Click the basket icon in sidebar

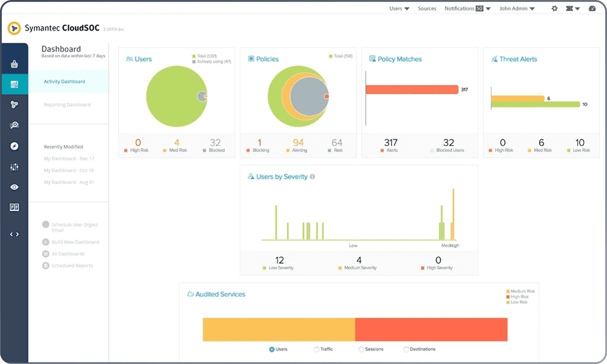[14, 64]
